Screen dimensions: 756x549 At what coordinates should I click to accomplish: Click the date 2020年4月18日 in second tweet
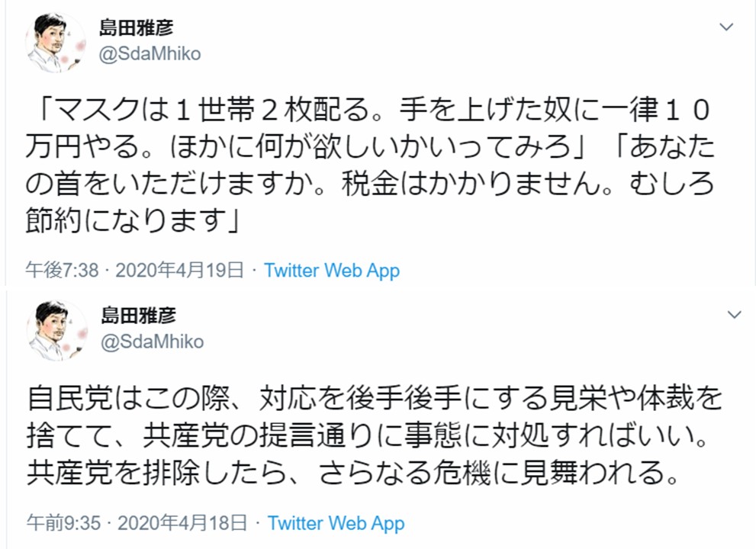(x=182, y=523)
